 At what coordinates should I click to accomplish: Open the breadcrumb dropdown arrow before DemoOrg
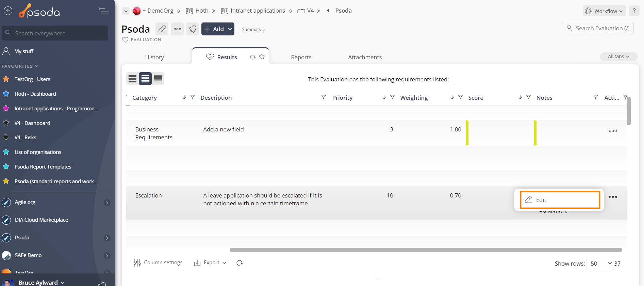coord(126,11)
